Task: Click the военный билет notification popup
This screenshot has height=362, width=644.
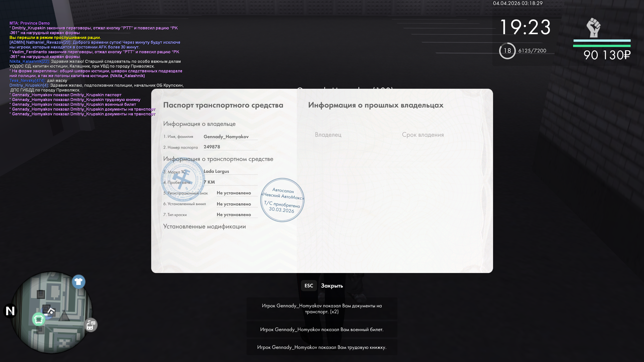Action: 322,329
